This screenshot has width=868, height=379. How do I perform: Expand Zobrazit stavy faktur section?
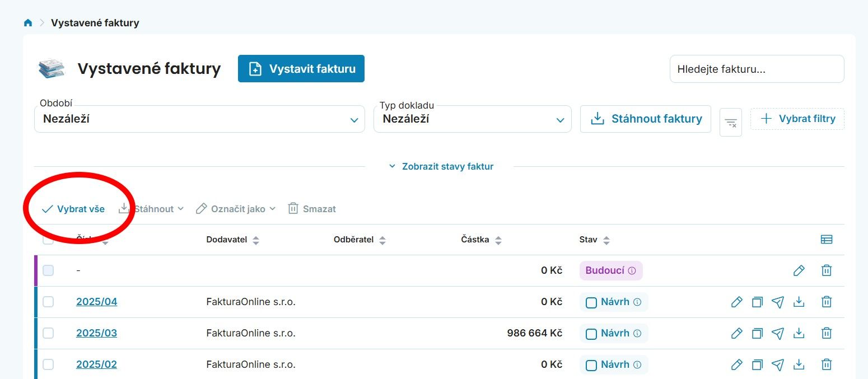441,166
